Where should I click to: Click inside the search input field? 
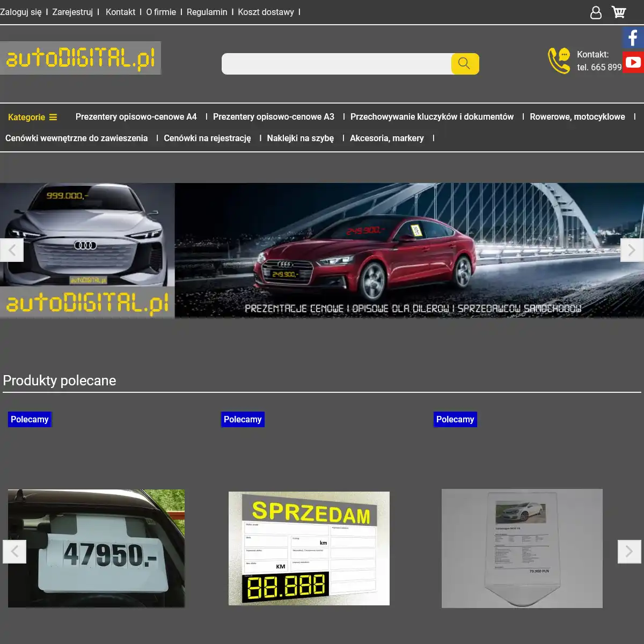pyautogui.click(x=333, y=63)
